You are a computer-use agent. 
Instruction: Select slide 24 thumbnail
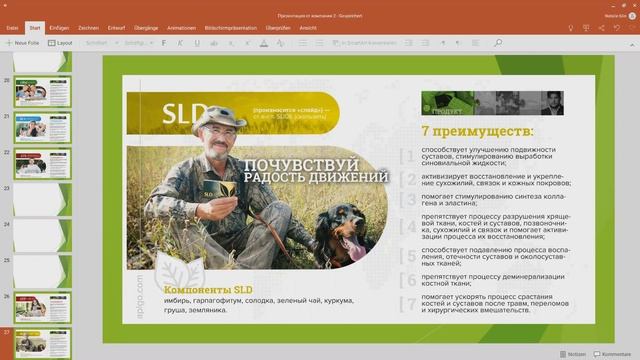click(x=43, y=236)
